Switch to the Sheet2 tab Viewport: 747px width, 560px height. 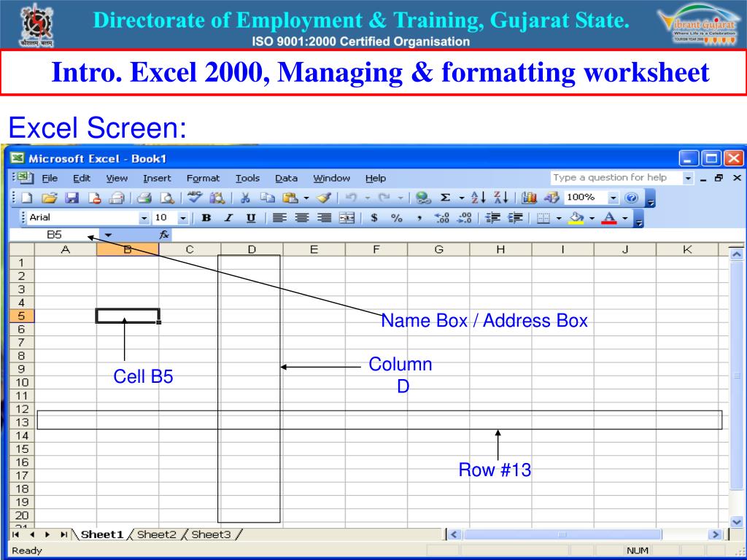[x=157, y=534]
